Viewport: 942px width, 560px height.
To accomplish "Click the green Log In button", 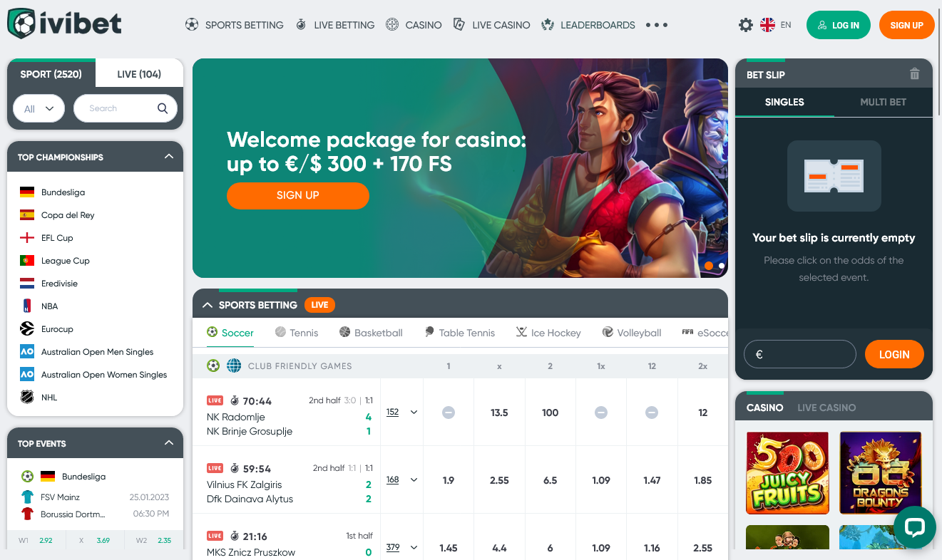I will pos(839,25).
